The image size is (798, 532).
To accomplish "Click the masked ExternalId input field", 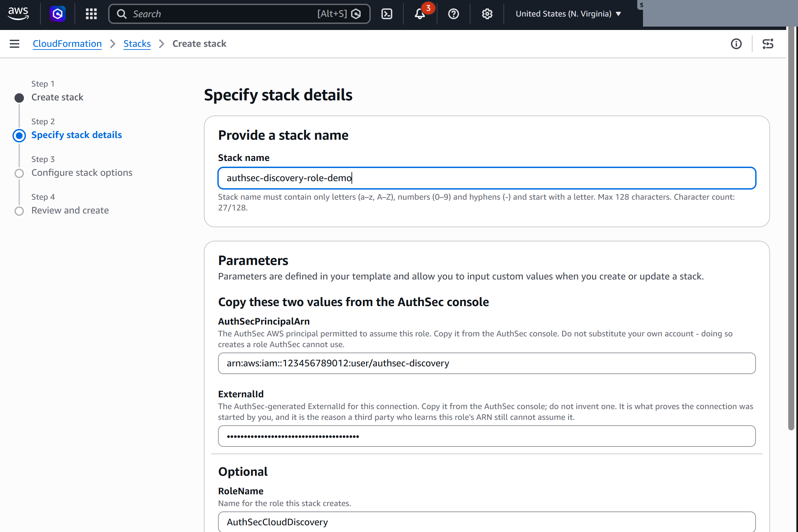I will point(487,436).
